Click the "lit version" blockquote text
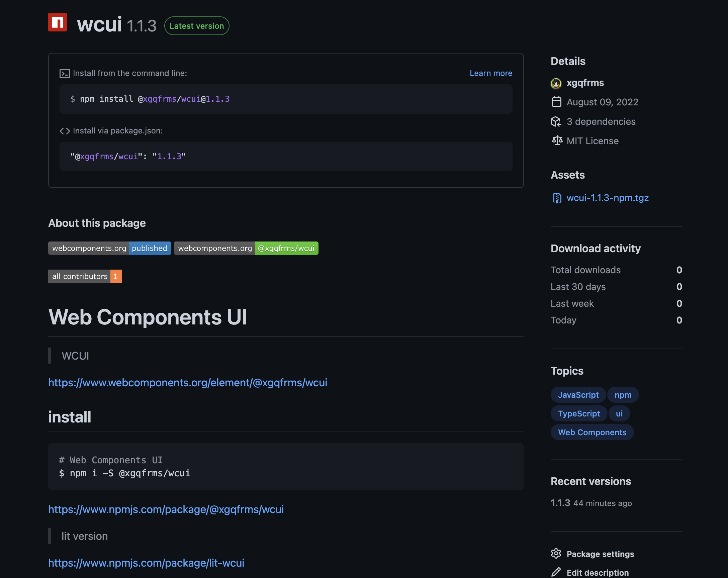 pyautogui.click(x=84, y=536)
